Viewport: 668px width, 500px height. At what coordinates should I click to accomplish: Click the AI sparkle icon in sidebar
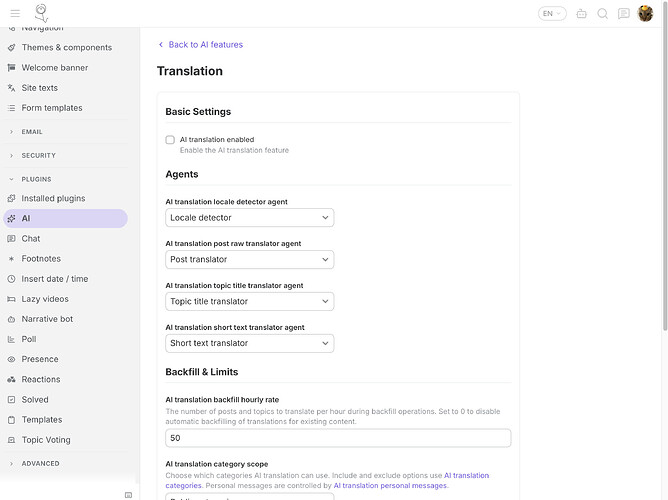pyautogui.click(x=12, y=218)
